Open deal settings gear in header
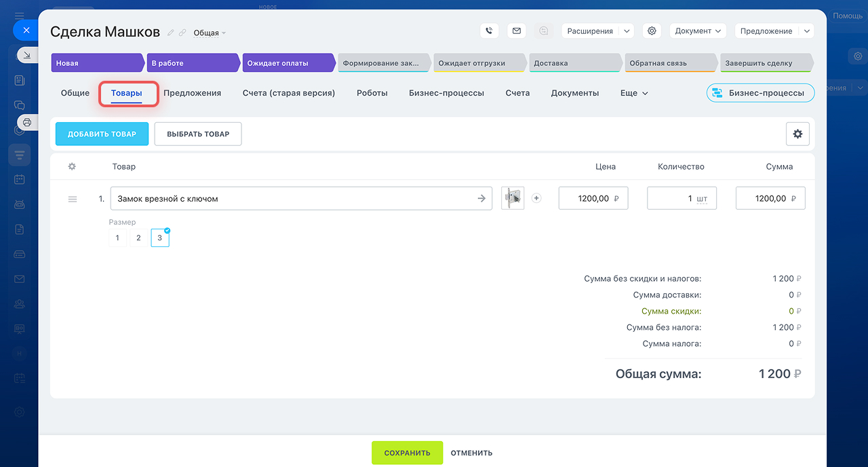This screenshot has height=467, width=868. (652, 31)
